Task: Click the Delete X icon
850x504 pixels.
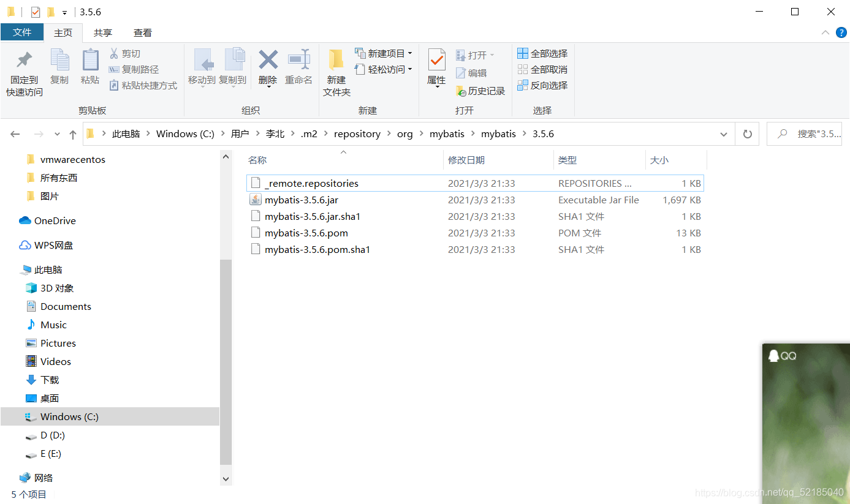Action: (268, 59)
